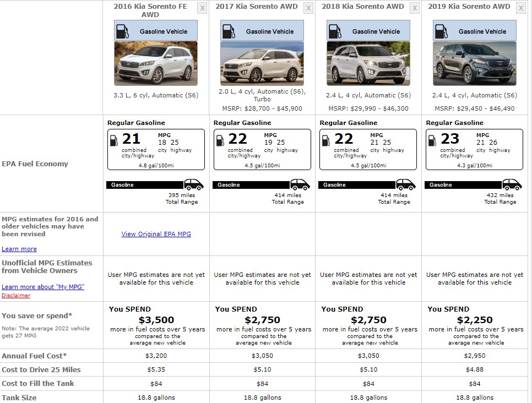This screenshot has width=532, height=403.
Task: Click MSRP: $29,450 - $46,490 text
Action: 474,108
